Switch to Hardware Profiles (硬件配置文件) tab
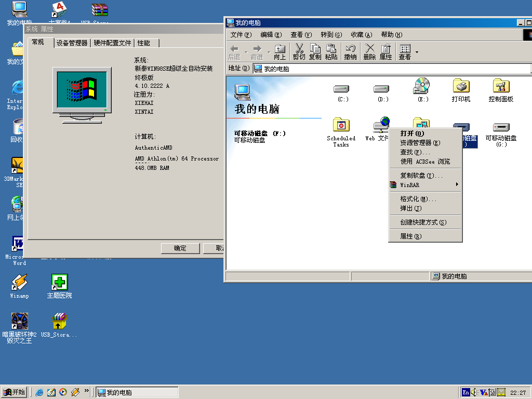532x399 pixels. (112, 43)
